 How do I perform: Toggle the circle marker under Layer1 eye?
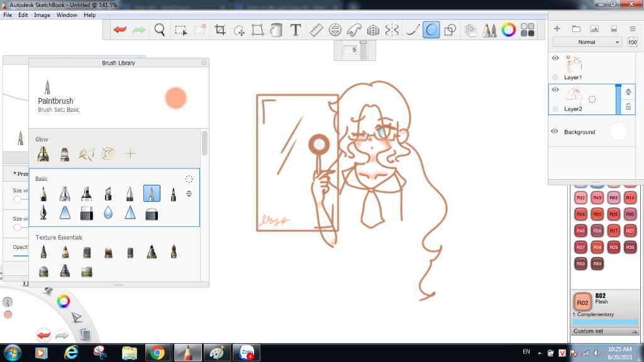555,77
